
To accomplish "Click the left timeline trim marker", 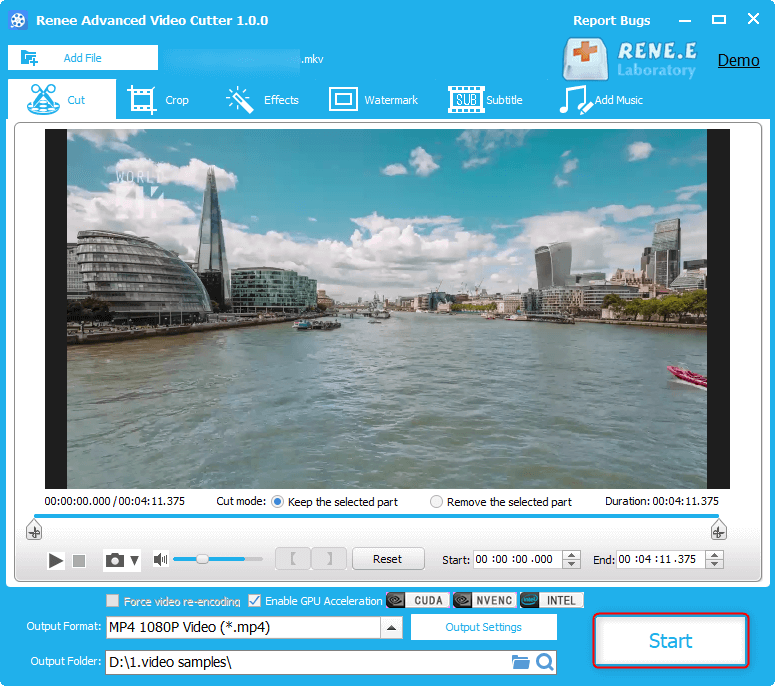I will tap(34, 530).
